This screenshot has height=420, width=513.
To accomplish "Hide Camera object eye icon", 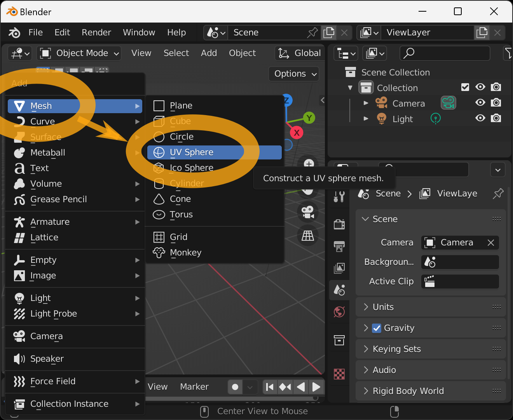I will 480,103.
